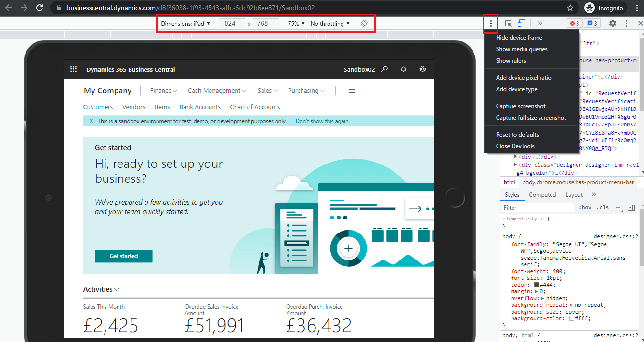This screenshot has width=644, height=342.
Task: Select the inspect element tool in DevTools
Action: [x=508, y=23]
